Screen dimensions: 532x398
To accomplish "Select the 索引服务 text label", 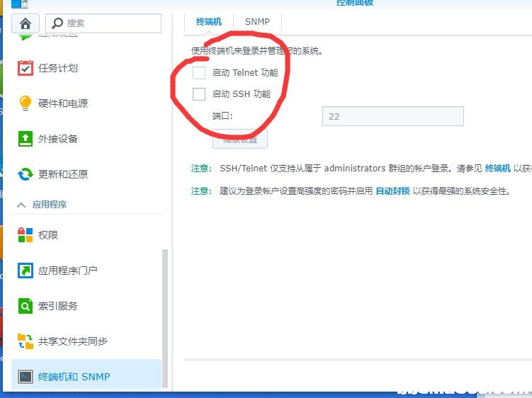I will pos(58,306).
